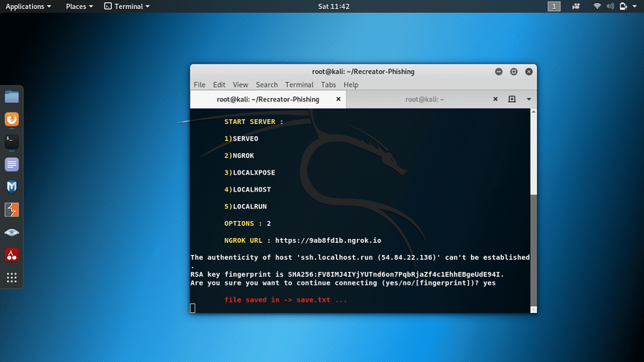This screenshot has height=362, width=644.
Task: Open the View menu
Action: tap(240, 84)
